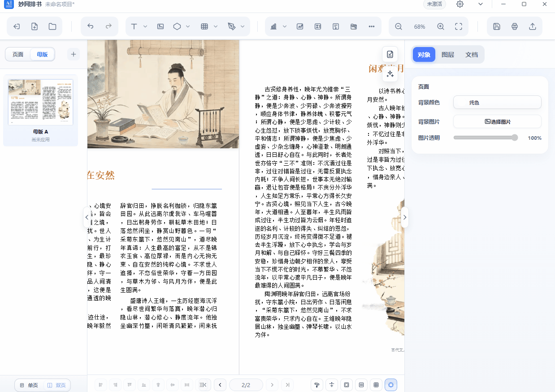The image size is (555, 392).
Task: Select the table tool
Action: tap(204, 26)
